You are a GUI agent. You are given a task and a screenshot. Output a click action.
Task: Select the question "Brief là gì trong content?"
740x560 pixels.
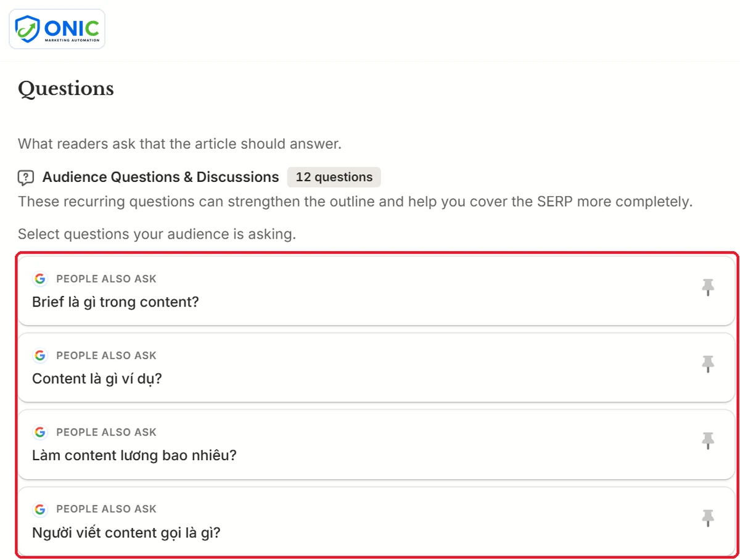tap(376, 290)
